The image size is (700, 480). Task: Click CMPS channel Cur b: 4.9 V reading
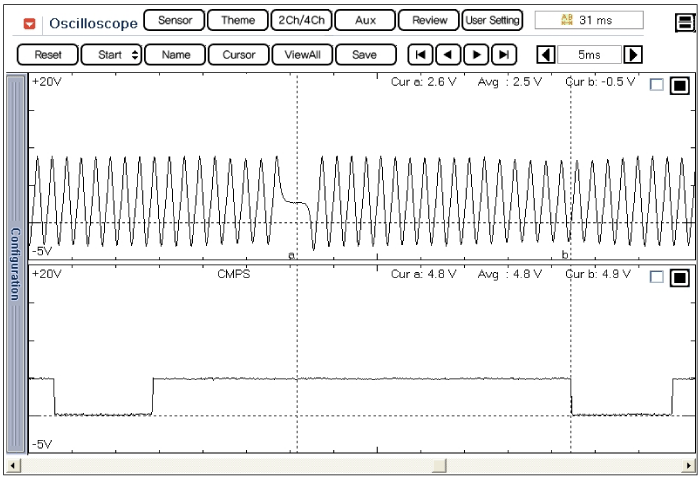[x=598, y=274]
